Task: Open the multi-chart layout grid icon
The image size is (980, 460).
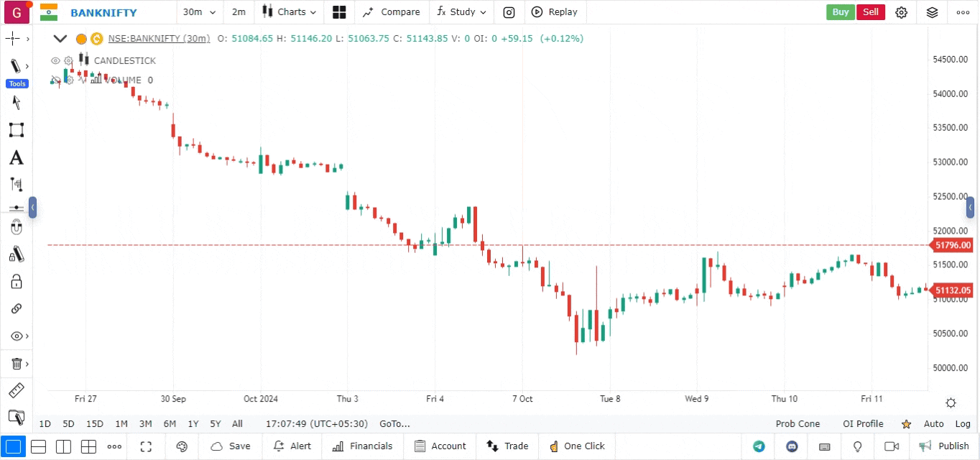Action: (x=339, y=12)
